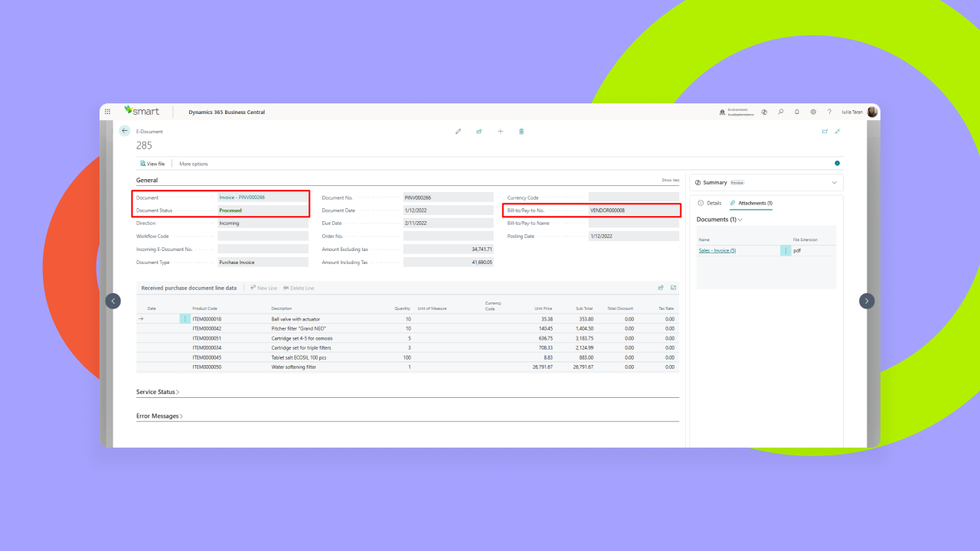This screenshot has width=980, height=551.
Task: Click the share icon in page header
Action: click(x=479, y=132)
